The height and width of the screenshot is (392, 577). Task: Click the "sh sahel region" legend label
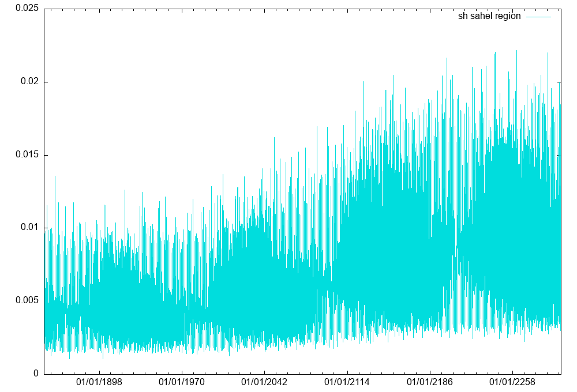(x=489, y=16)
